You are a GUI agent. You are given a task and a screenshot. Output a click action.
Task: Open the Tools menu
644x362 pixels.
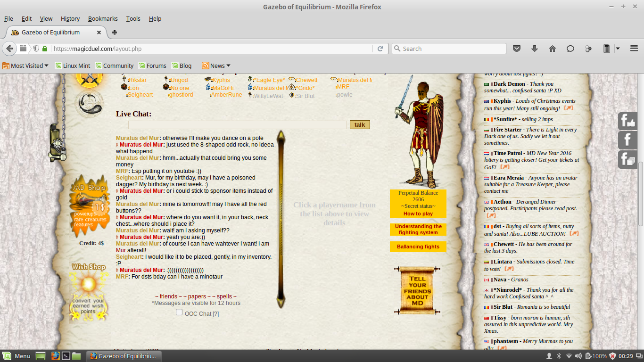(133, 18)
